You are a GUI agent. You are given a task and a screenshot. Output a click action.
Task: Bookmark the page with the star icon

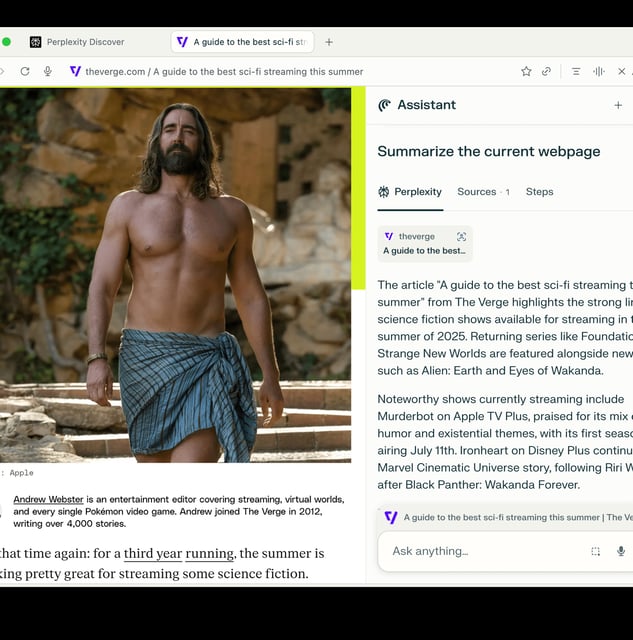point(526,71)
